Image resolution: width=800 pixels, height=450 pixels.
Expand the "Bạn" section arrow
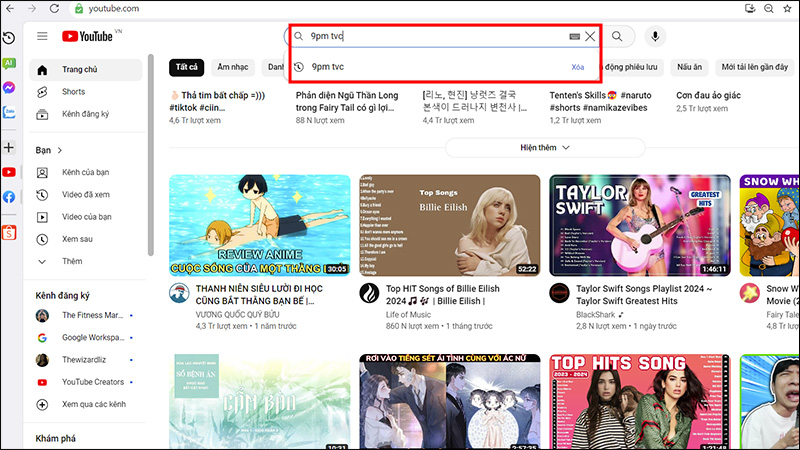60,150
